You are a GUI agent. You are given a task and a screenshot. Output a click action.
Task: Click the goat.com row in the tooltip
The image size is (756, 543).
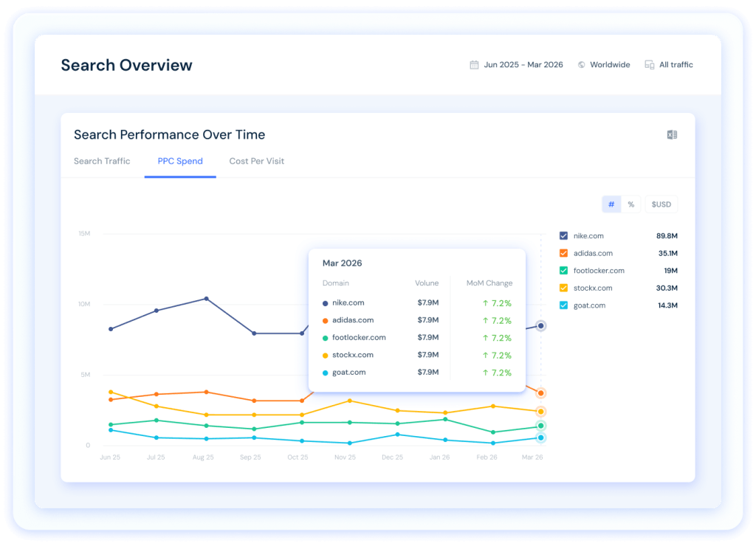(417, 373)
